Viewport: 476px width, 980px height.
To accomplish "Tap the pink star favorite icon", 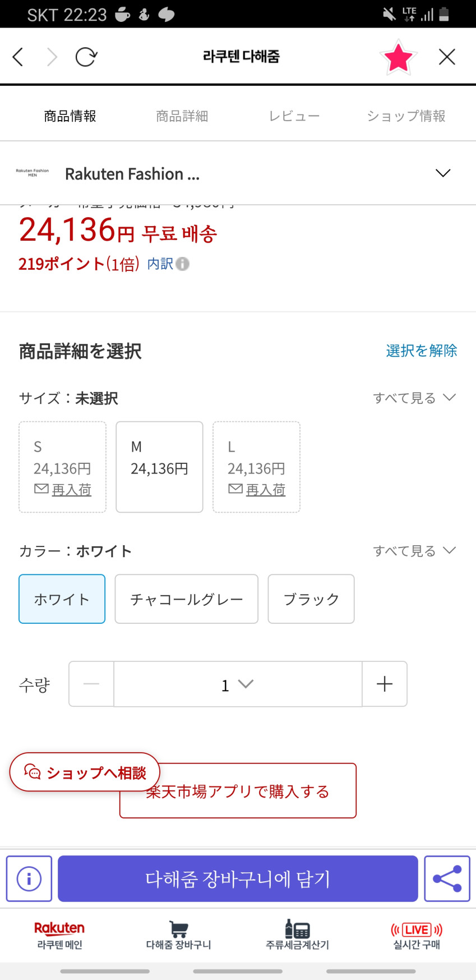I will (x=398, y=57).
